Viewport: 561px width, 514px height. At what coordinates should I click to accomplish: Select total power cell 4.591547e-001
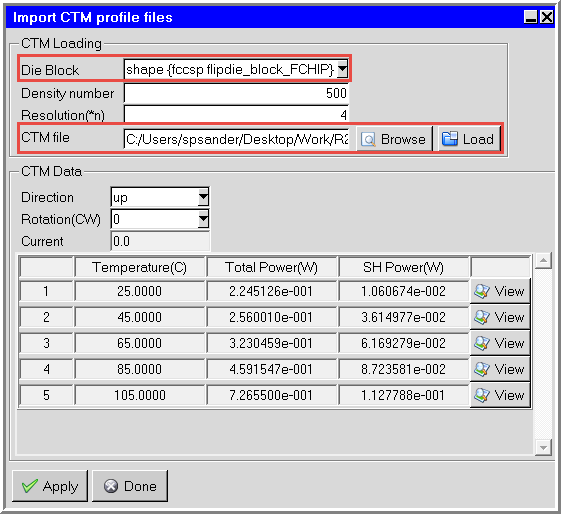point(272,369)
